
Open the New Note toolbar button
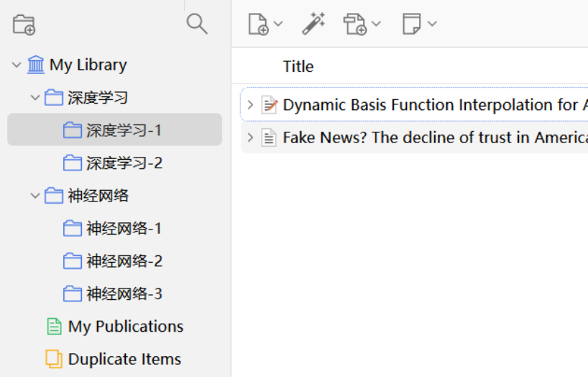[419, 24]
